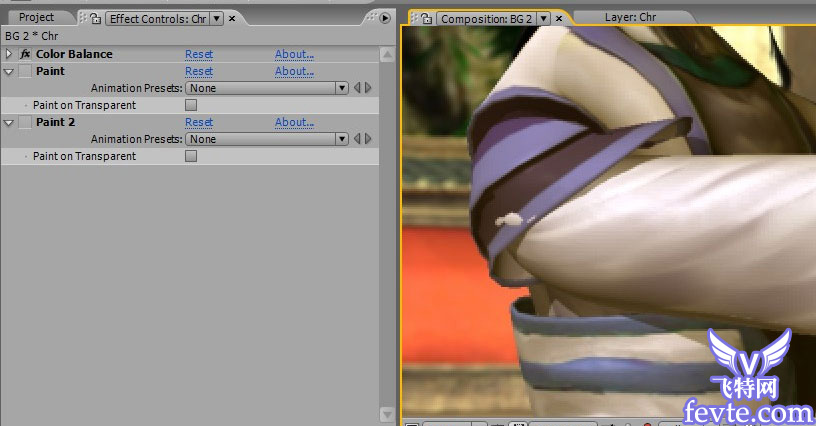Choose next animation preset for Paint
This screenshot has width=816, height=426.
(368, 88)
